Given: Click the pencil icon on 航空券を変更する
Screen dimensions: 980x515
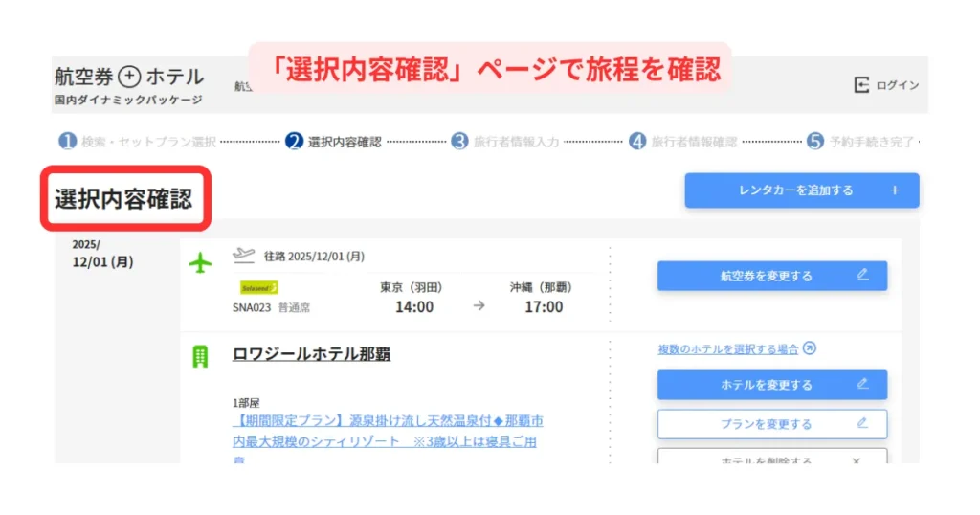Looking at the screenshot, I should click(862, 275).
